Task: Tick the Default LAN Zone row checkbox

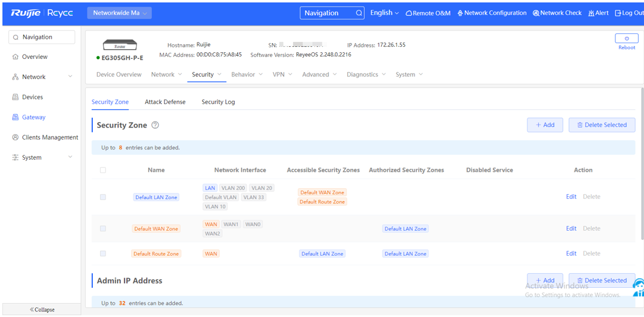Action: tap(103, 197)
